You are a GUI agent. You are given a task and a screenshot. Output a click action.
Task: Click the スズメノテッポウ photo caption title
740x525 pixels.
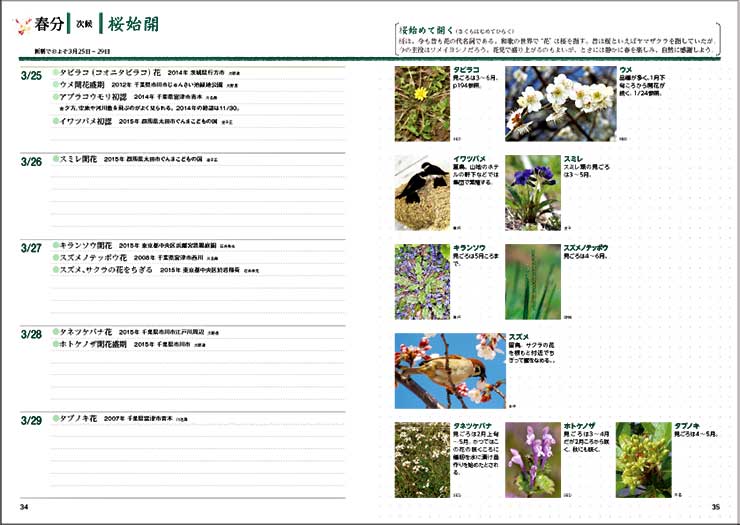point(586,248)
